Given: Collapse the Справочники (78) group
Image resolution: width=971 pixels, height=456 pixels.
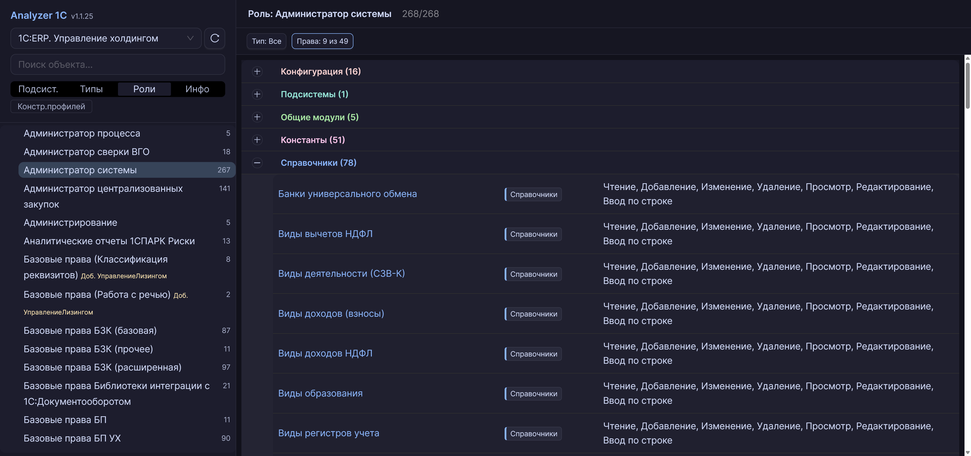Looking at the screenshot, I should pyautogui.click(x=257, y=163).
